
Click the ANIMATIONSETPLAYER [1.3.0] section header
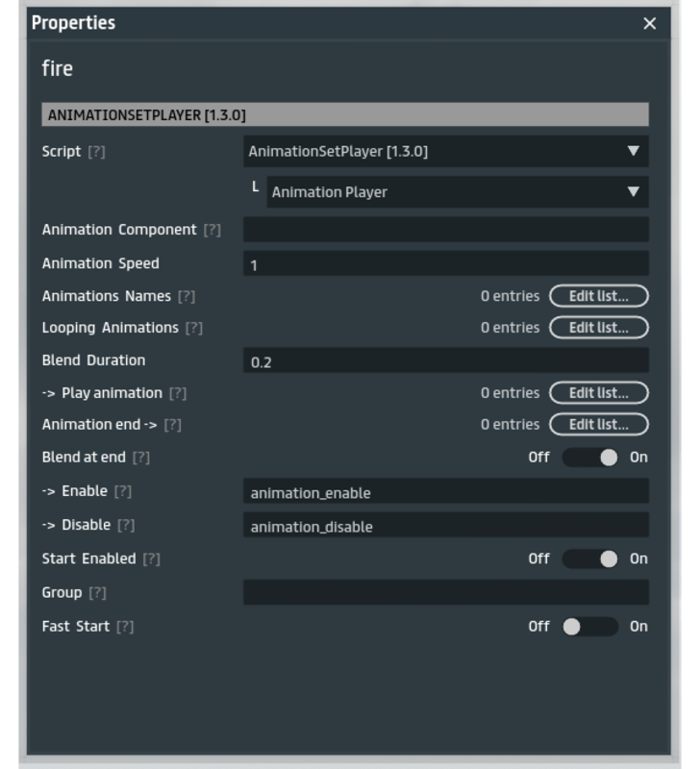tap(345, 115)
